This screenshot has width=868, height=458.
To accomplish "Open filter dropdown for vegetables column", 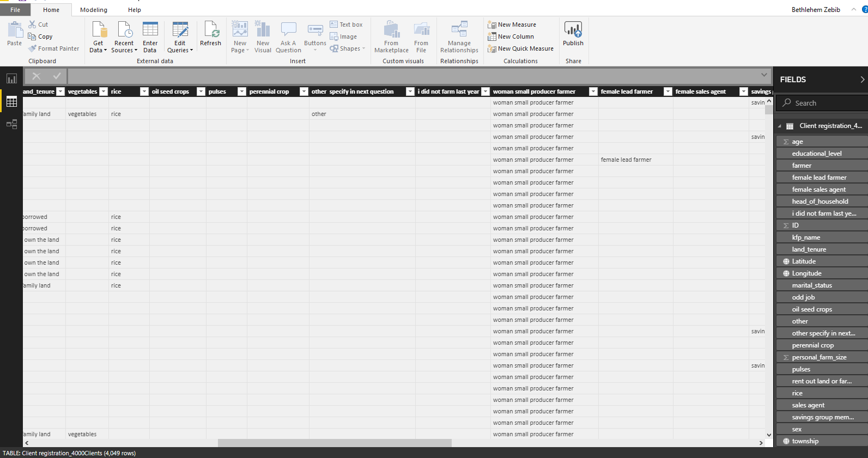I will pyautogui.click(x=104, y=91).
